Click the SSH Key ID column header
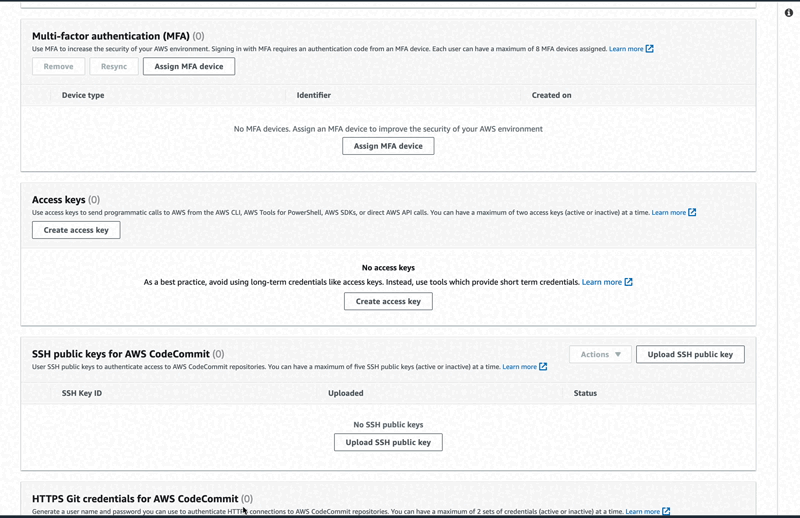 (82, 393)
